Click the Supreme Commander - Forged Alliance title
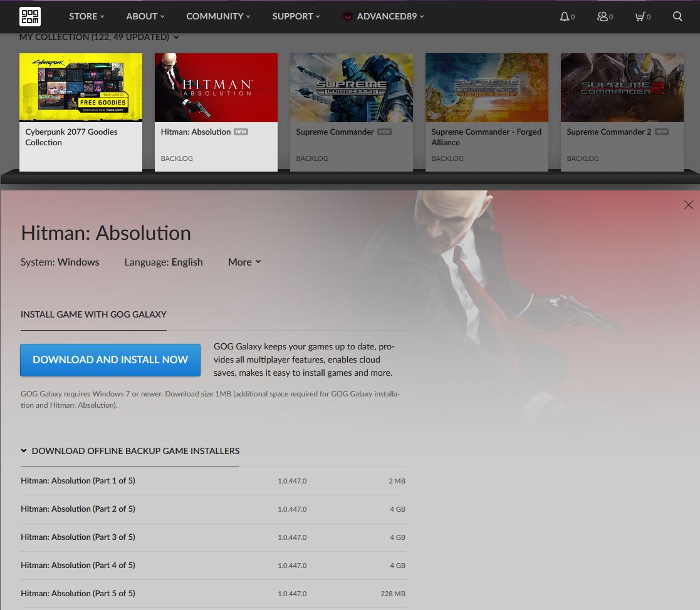700x610 pixels. (486, 137)
